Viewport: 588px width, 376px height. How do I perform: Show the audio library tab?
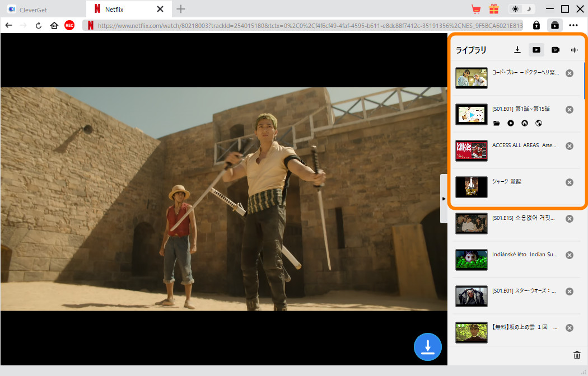click(574, 50)
